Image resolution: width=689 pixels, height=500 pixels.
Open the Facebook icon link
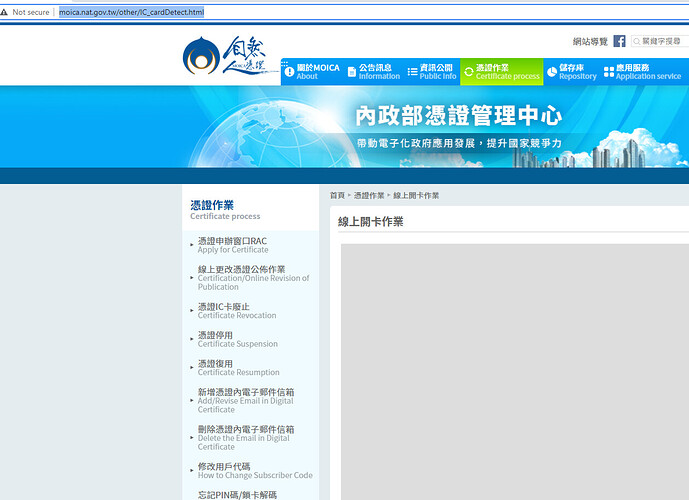[x=619, y=41]
